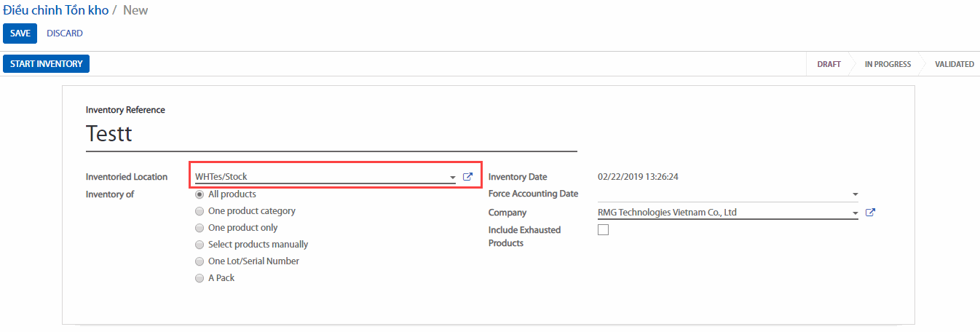This screenshot has width=980, height=332.
Task: Choose the A Pack radio option
Action: pyautogui.click(x=199, y=278)
